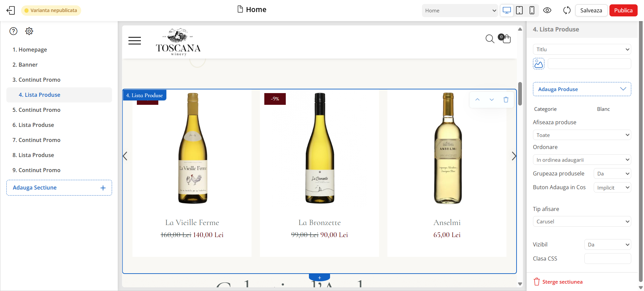Open the Vizibil dropdown
The image size is (644, 291).
pos(607,244)
